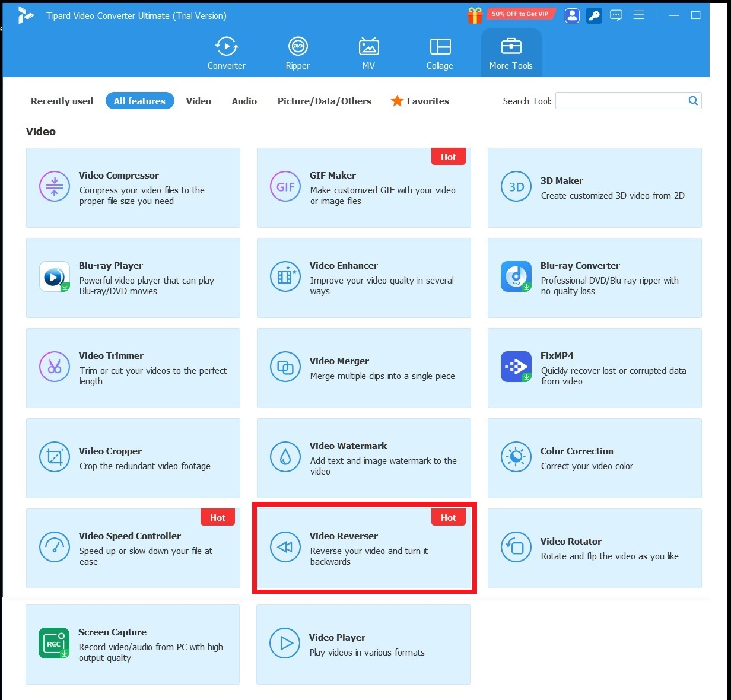Open the Video Watermark title

(x=348, y=446)
